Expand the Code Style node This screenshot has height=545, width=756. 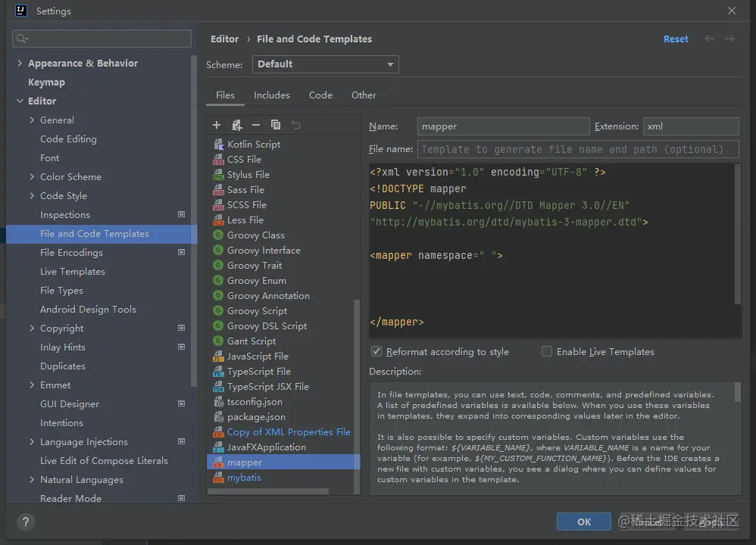point(32,196)
